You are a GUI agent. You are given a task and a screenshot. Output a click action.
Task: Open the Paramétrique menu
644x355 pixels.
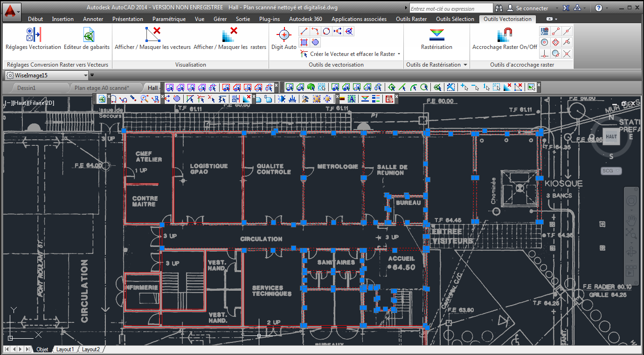click(168, 19)
